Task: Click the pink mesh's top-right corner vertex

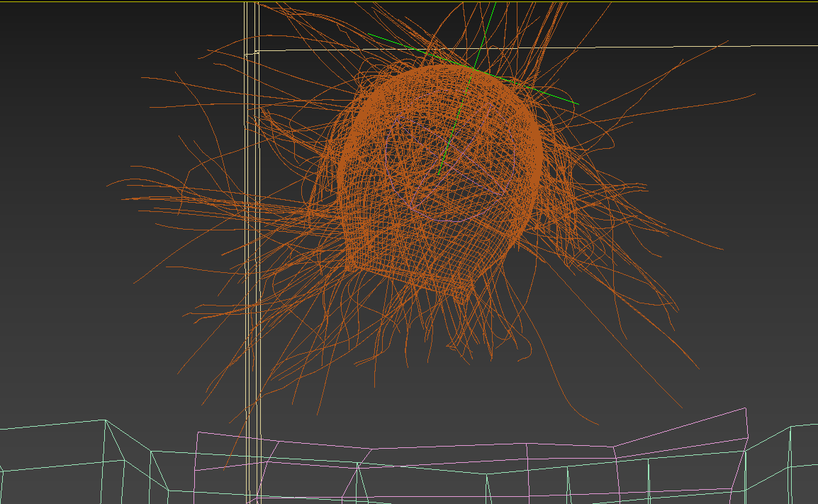Action: 746,408
